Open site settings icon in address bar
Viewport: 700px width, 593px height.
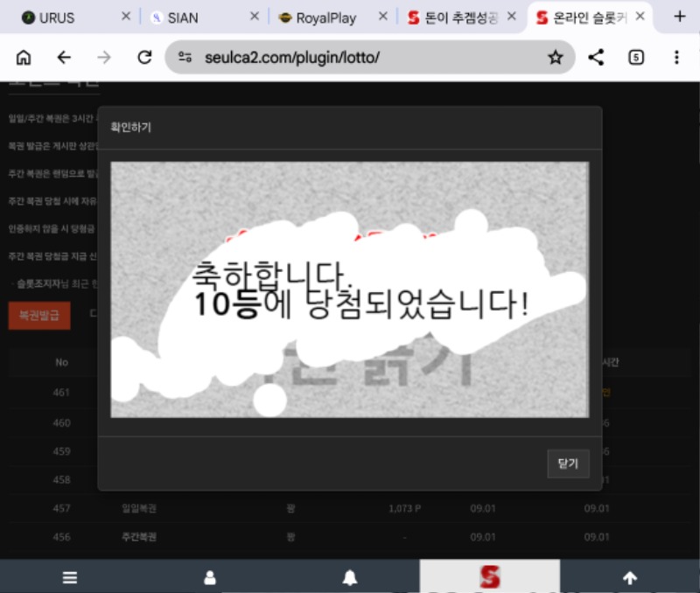(185, 58)
